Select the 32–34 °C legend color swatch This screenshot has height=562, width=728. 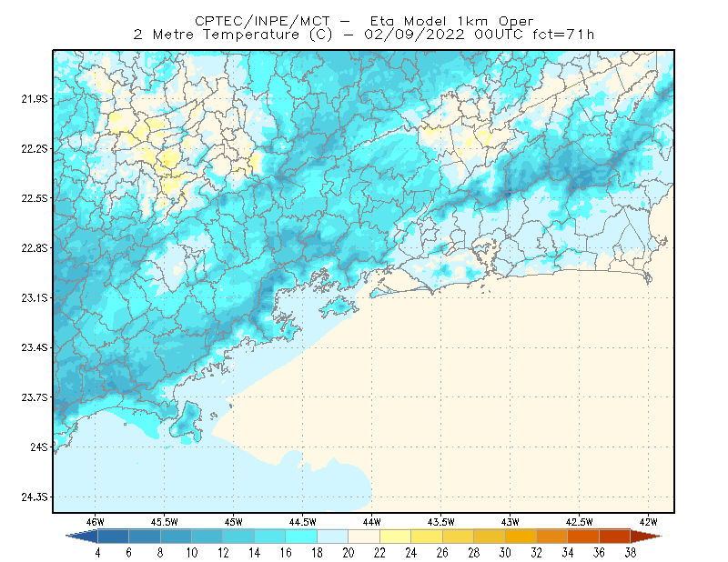(552, 537)
